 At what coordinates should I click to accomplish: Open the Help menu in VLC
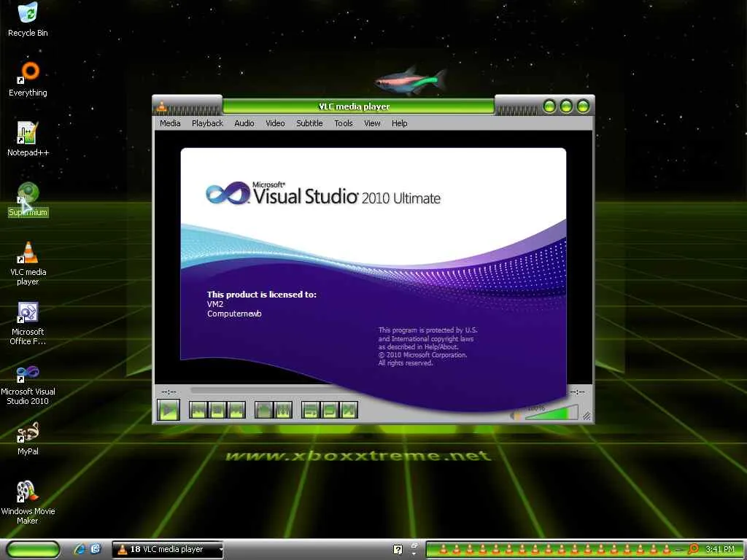(400, 123)
